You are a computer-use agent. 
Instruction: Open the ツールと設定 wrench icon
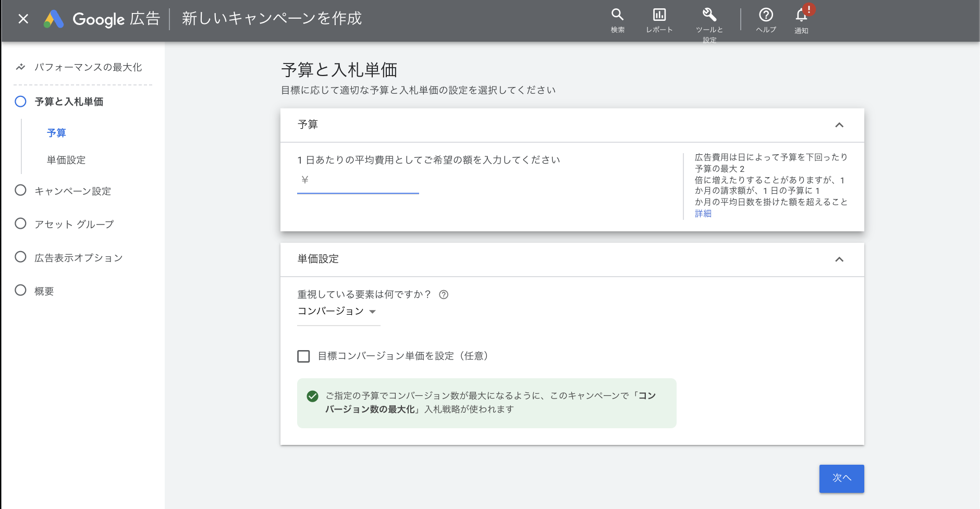pyautogui.click(x=708, y=14)
